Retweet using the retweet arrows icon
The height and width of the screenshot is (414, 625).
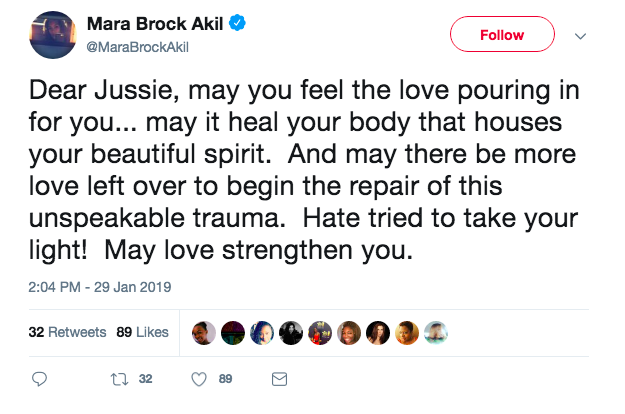(119, 379)
